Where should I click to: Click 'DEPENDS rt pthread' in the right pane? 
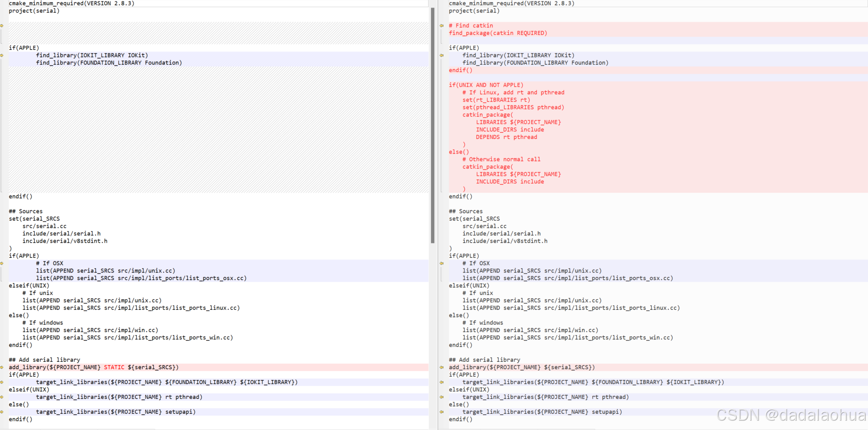coord(506,137)
